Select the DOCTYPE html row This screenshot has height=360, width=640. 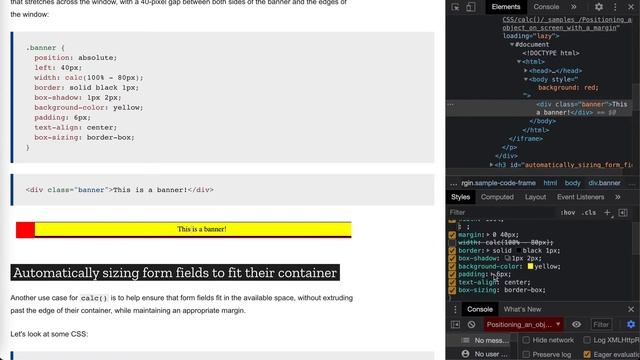(x=551, y=53)
